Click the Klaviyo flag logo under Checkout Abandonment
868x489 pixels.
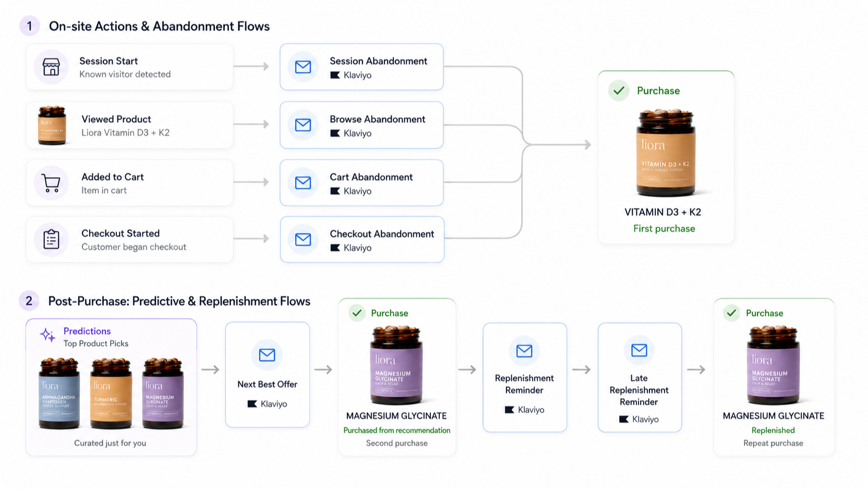335,248
